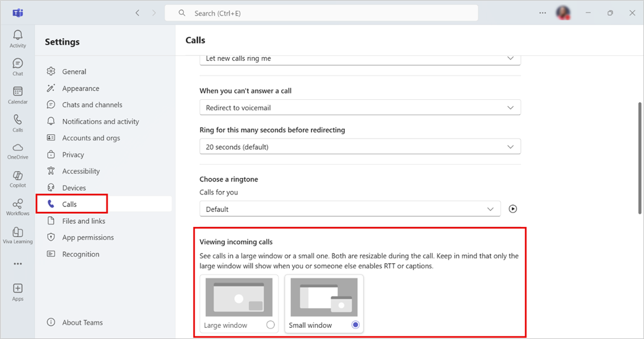Image resolution: width=644 pixels, height=339 pixels.
Task: Open Viva Learning from the sidebar
Action: tap(18, 236)
